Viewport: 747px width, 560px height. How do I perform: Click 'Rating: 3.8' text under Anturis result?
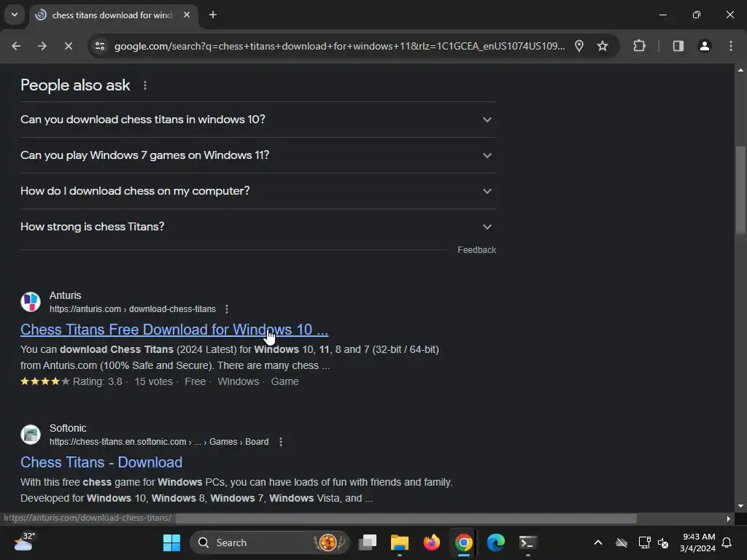[97, 382]
